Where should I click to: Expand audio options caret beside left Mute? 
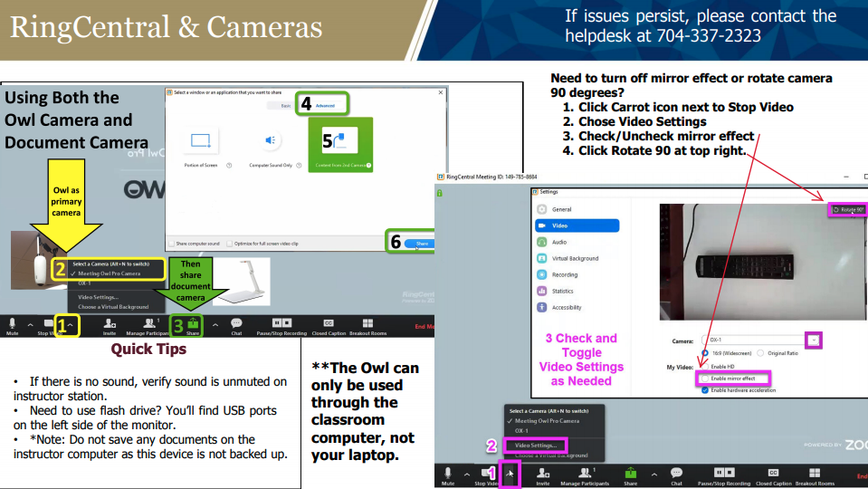31,325
